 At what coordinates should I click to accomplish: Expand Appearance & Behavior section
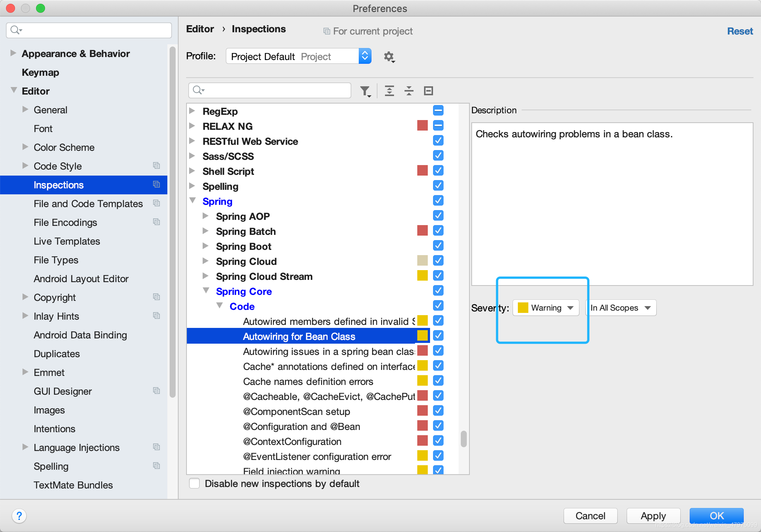[13, 53]
